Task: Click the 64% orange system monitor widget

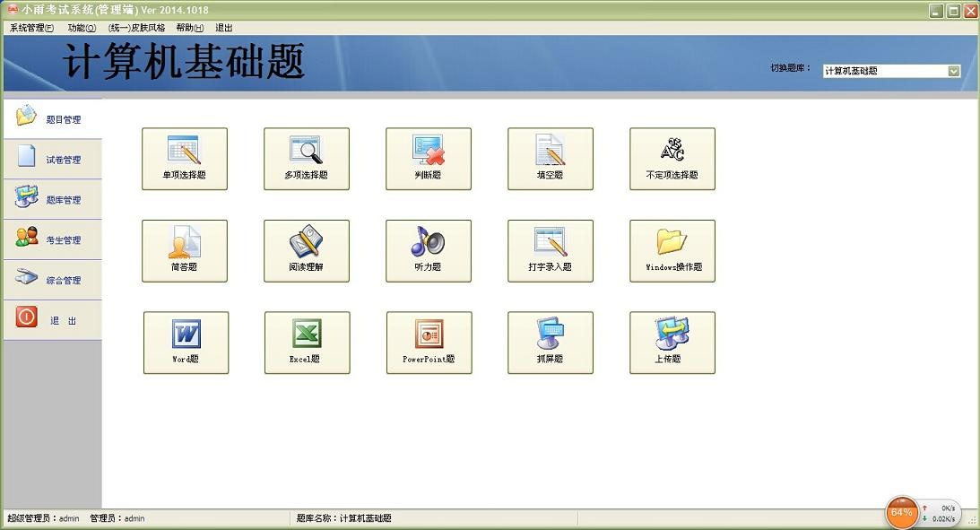Action: (x=901, y=512)
